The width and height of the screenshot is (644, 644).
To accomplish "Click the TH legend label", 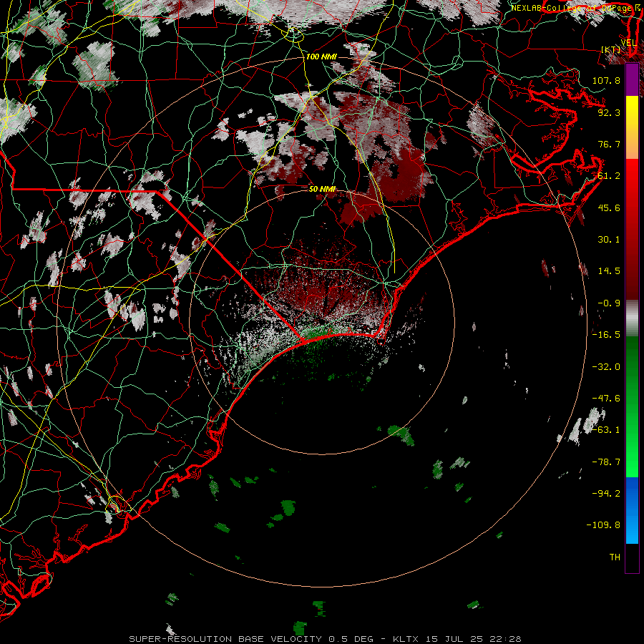I will (615, 557).
